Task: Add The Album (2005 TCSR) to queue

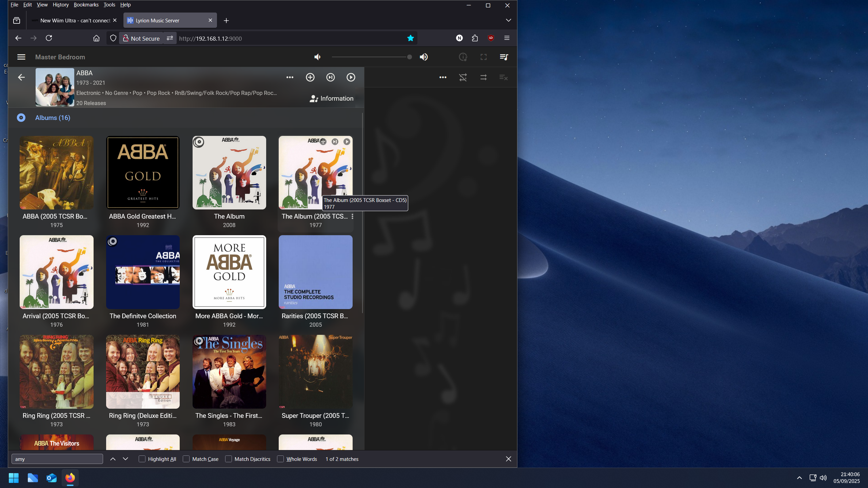Action: [323, 142]
